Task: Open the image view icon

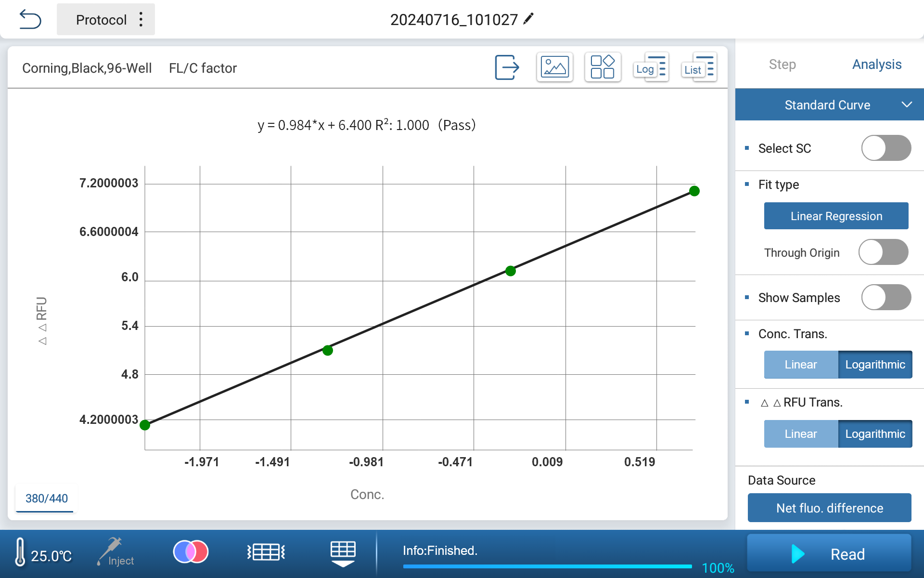Action: [554, 67]
